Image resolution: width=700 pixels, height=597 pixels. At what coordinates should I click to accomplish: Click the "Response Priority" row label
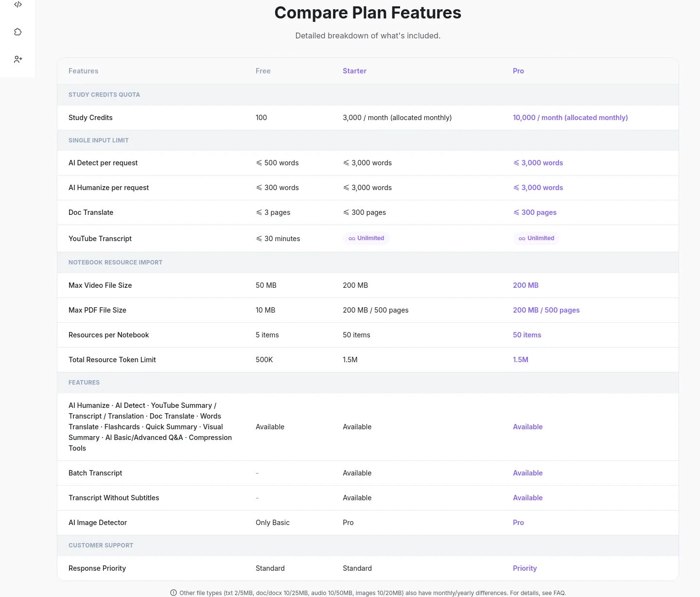click(x=97, y=568)
